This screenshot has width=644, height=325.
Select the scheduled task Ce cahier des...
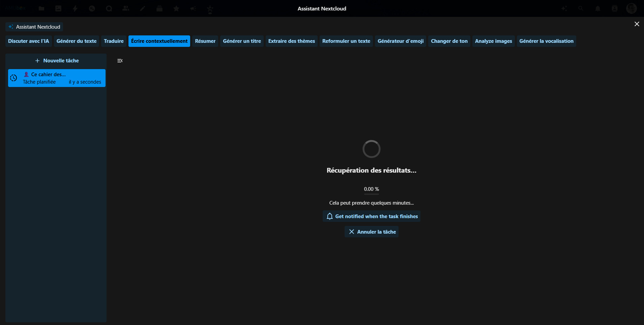(x=57, y=78)
